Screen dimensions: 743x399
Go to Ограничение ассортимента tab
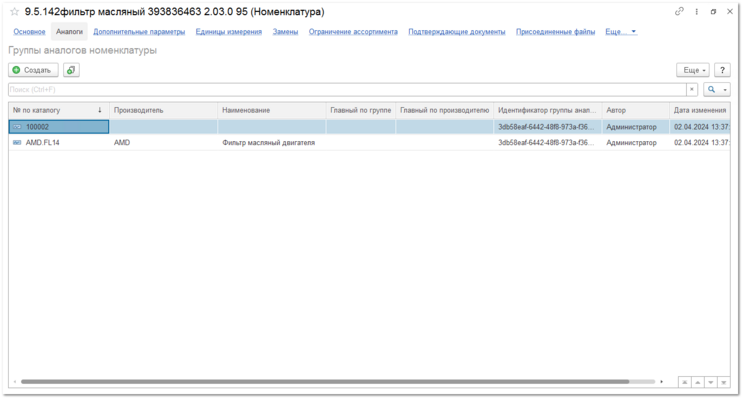[x=353, y=32]
